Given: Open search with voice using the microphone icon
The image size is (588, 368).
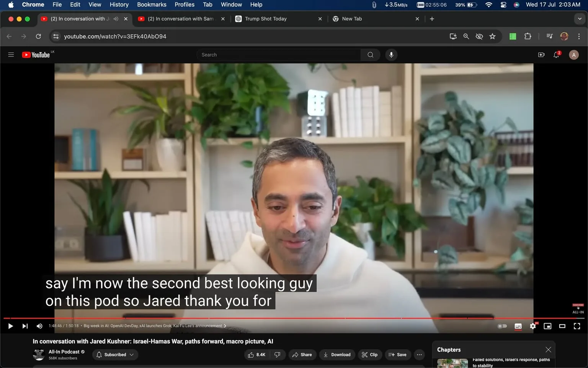Looking at the screenshot, I should (391, 54).
